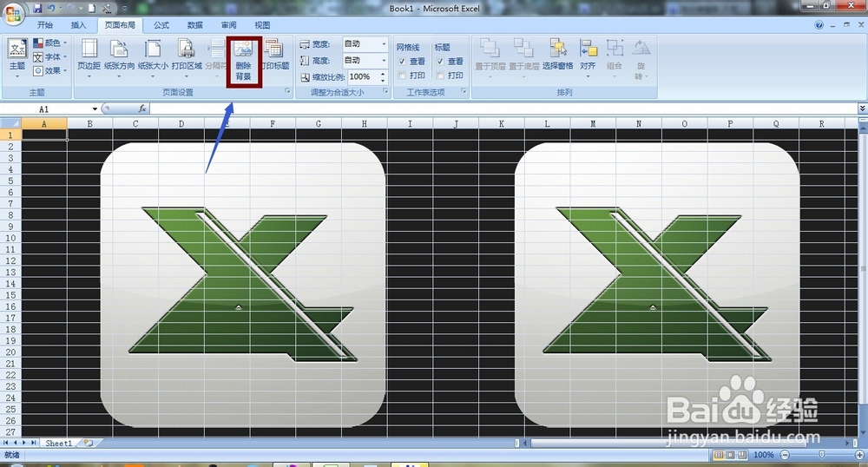Switch to Insert (插入) tab

[79, 25]
